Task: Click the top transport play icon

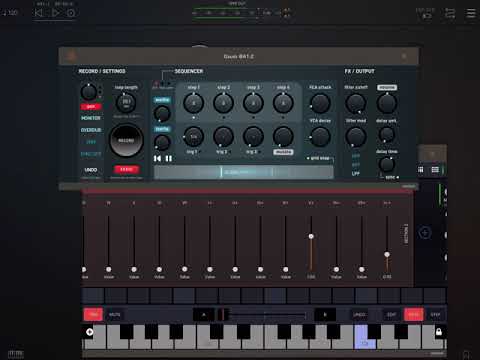Action: (55, 13)
